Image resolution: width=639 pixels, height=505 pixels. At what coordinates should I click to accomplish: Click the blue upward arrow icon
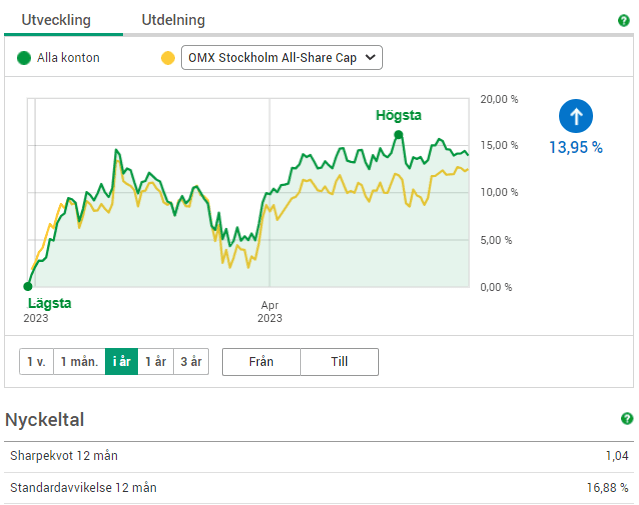[575, 117]
